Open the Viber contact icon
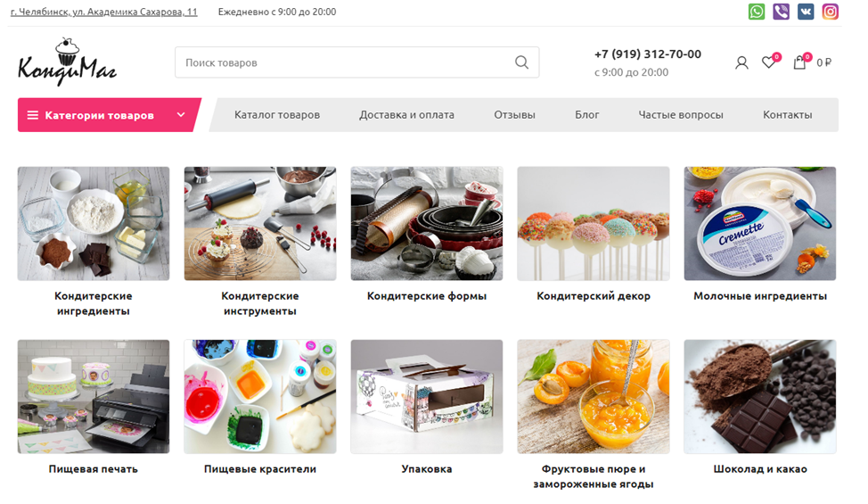Screen dimensions: 868x504 pyautogui.click(x=781, y=12)
